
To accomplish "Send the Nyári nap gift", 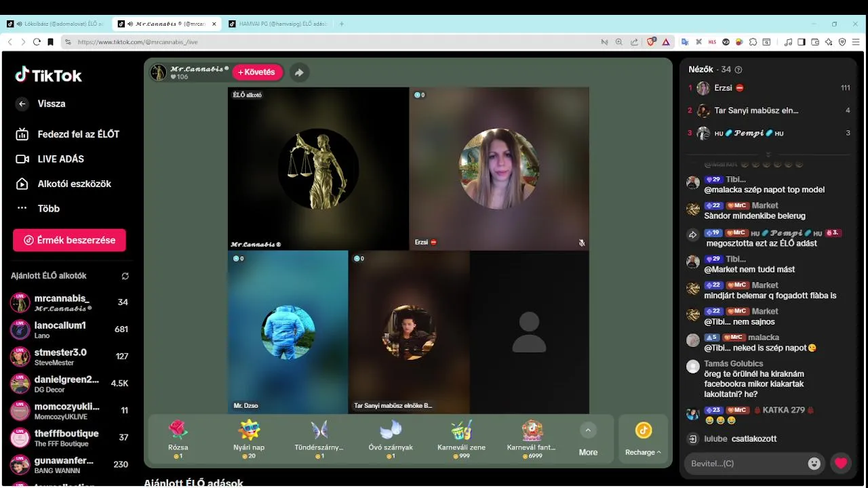I will pyautogui.click(x=249, y=439).
